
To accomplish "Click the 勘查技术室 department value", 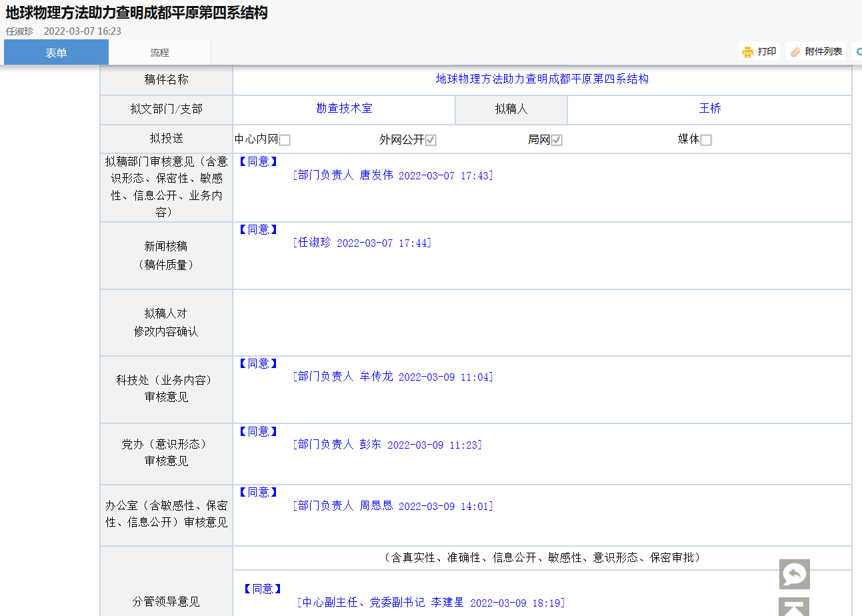I will point(344,108).
